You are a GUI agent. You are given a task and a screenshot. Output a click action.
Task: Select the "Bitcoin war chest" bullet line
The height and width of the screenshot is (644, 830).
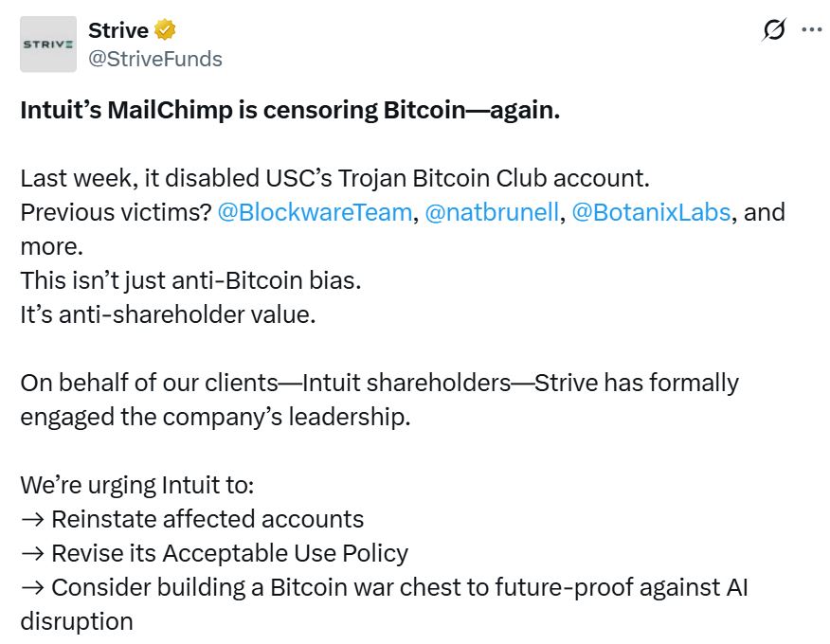pos(398,587)
